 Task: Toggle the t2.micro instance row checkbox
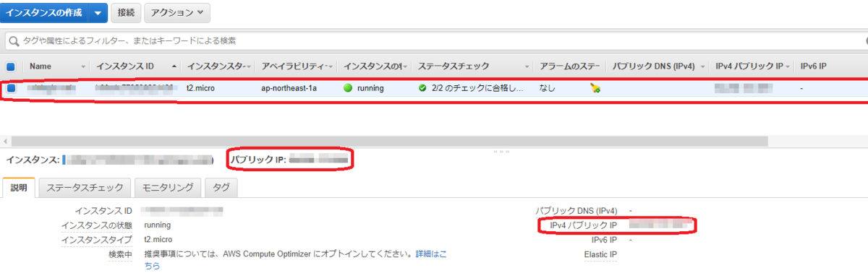[12, 88]
